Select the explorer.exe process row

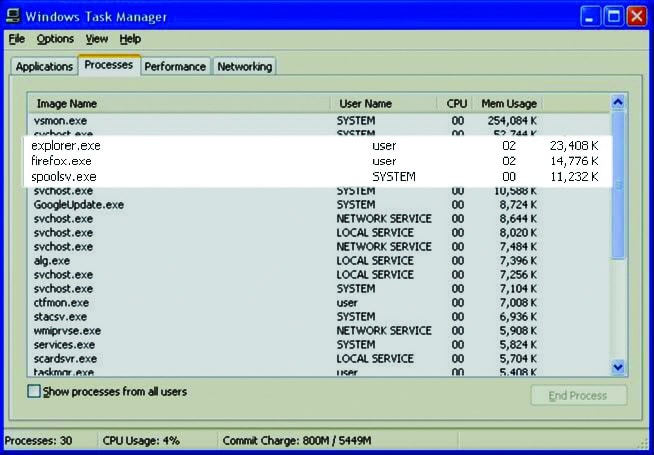pyautogui.click(x=66, y=146)
